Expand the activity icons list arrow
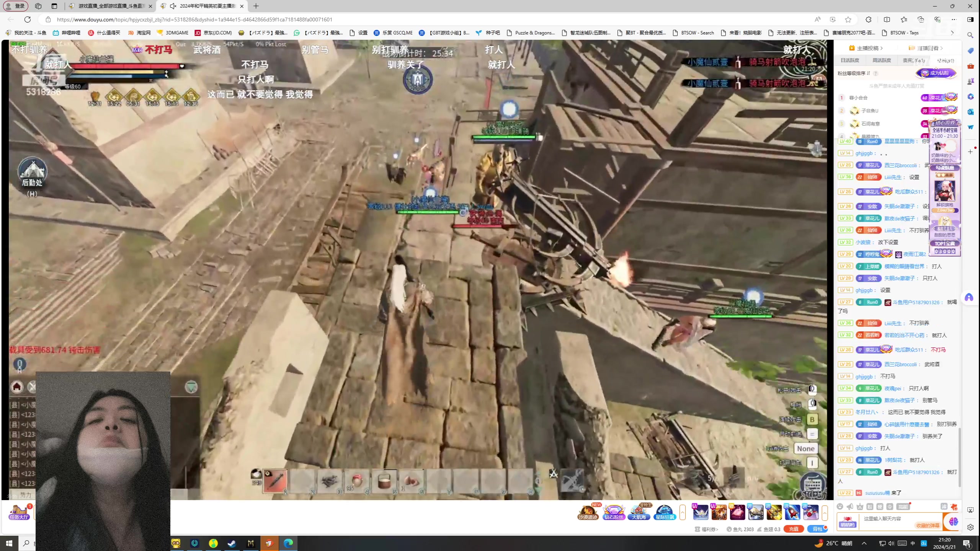 [x=682, y=512]
